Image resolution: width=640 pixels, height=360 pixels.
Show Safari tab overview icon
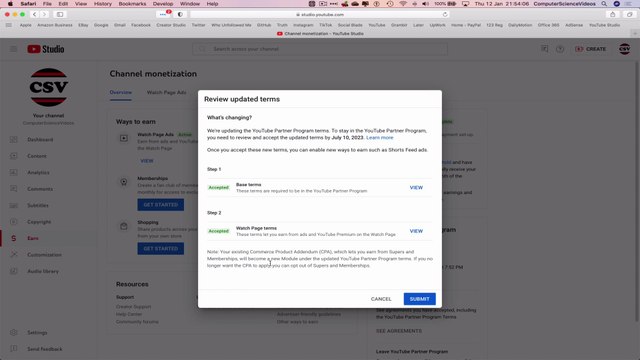click(x=629, y=14)
